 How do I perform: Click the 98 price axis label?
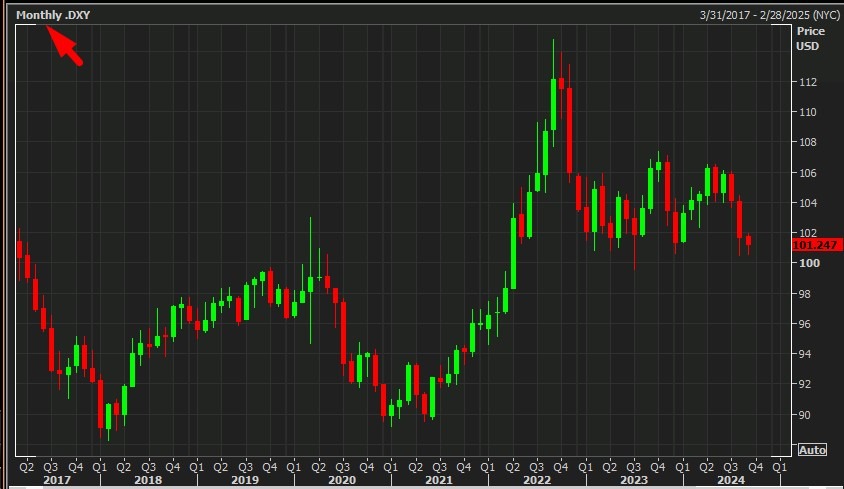click(x=805, y=294)
